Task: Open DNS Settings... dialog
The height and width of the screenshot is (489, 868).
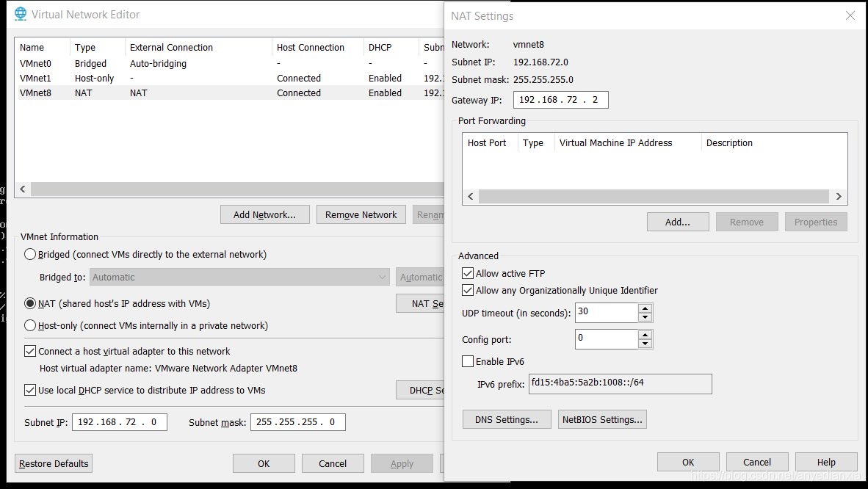Action: (x=507, y=420)
